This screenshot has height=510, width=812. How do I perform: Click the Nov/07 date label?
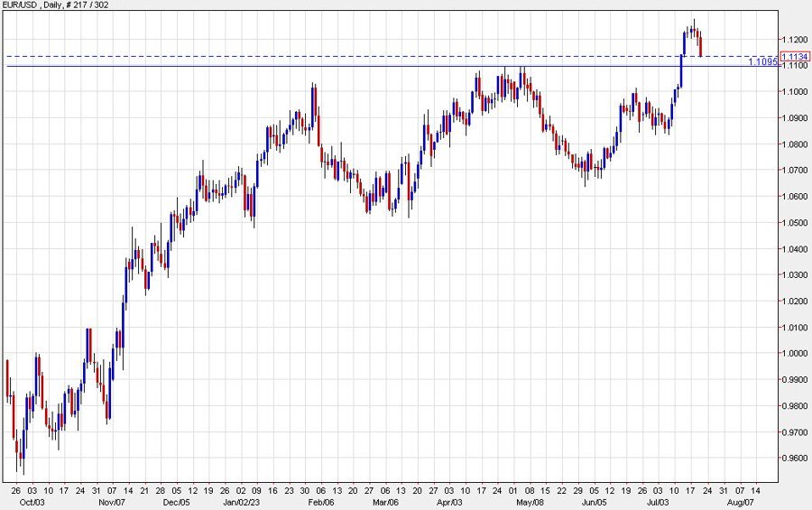[111, 501]
